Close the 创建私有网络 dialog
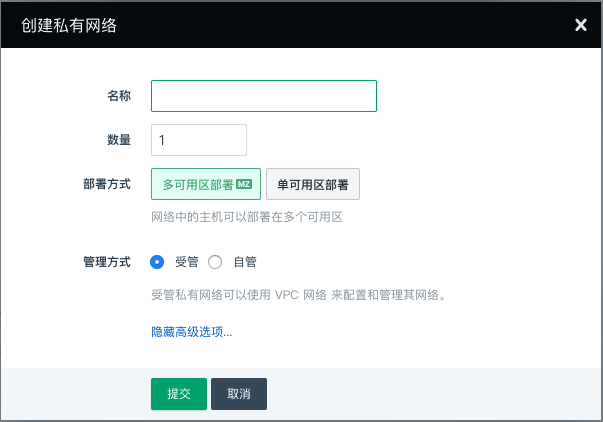The image size is (603, 422). click(x=580, y=25)
